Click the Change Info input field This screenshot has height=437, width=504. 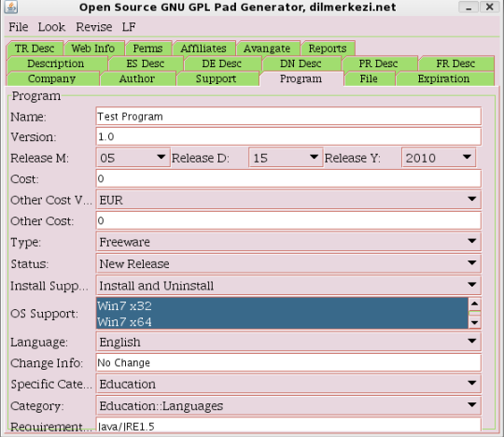[x=288, y=362]
